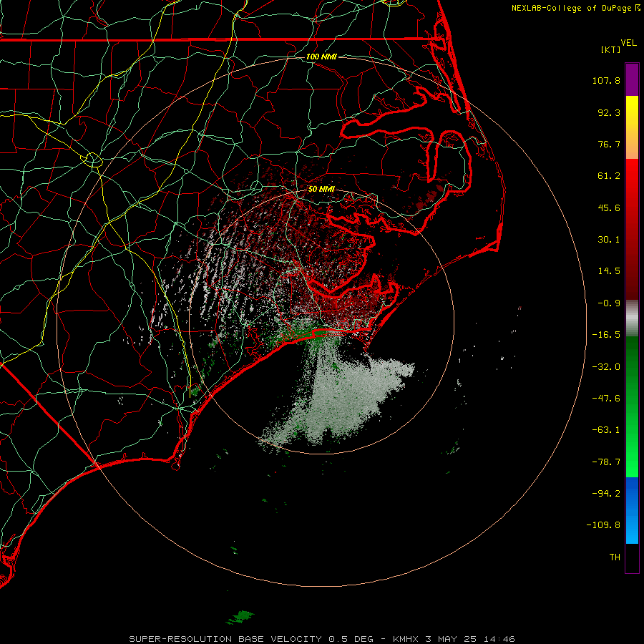Select the -63.1 legend value
This screenshot has height=644, width=644.
pyautogui.click(x=606, y=430)
